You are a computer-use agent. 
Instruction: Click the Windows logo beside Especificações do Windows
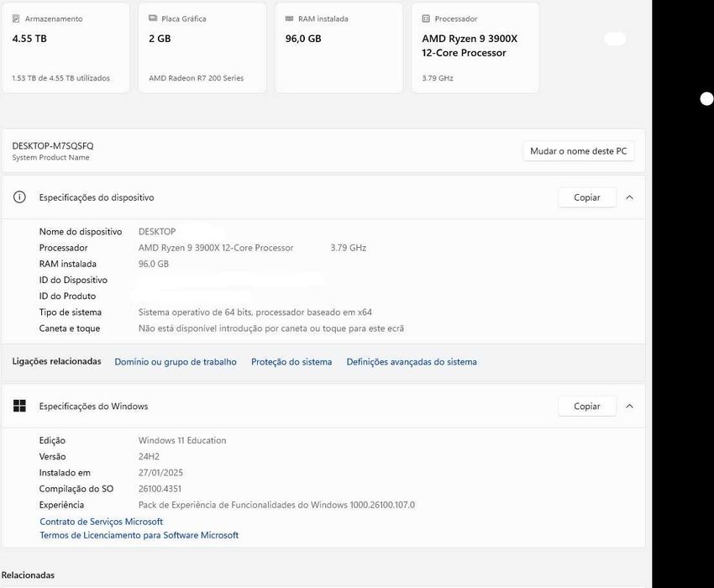19,407
